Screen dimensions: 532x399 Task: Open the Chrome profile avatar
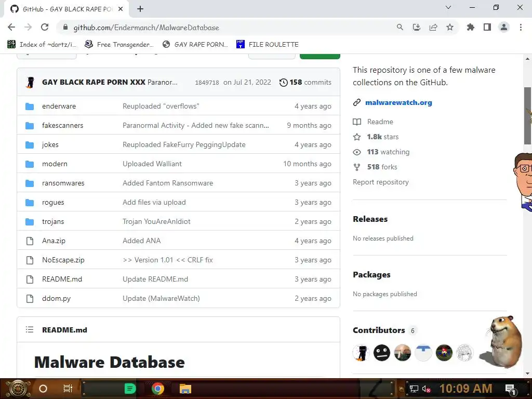click(x=504, y=27)
